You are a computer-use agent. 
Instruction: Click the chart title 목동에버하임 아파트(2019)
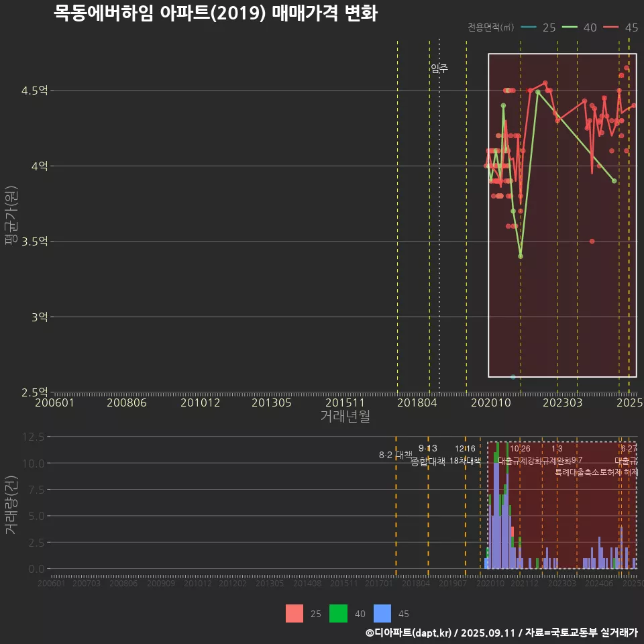click(215, 13)
